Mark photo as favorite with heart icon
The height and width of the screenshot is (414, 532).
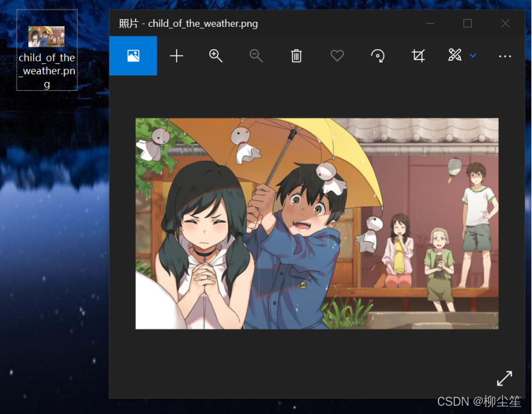tap(337, 56)
